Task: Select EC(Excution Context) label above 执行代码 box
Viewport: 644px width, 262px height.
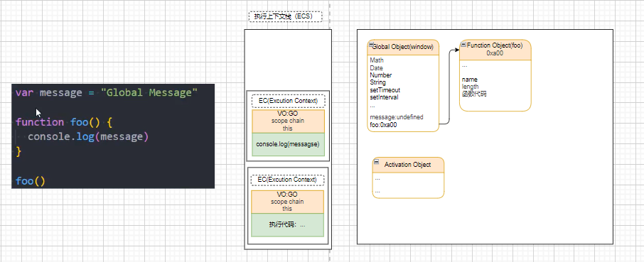Action: pyautogui.click(x=287, y=180)
